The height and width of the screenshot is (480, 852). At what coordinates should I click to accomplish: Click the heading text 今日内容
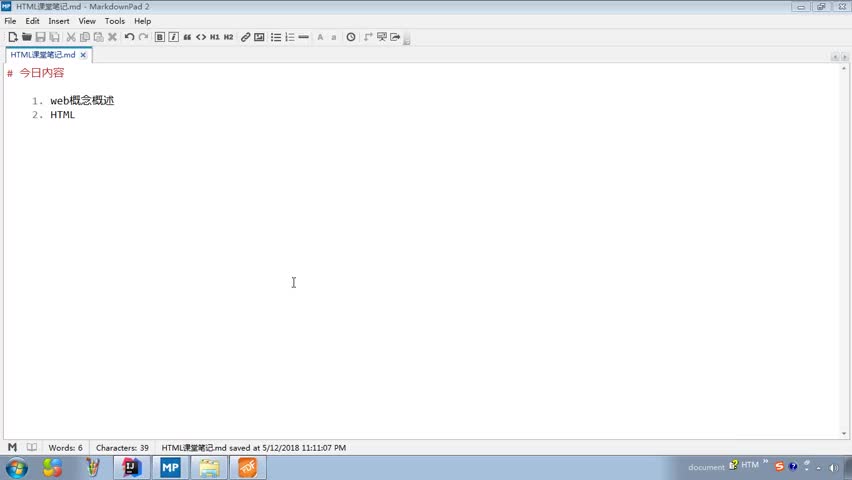tap(42, 73)
